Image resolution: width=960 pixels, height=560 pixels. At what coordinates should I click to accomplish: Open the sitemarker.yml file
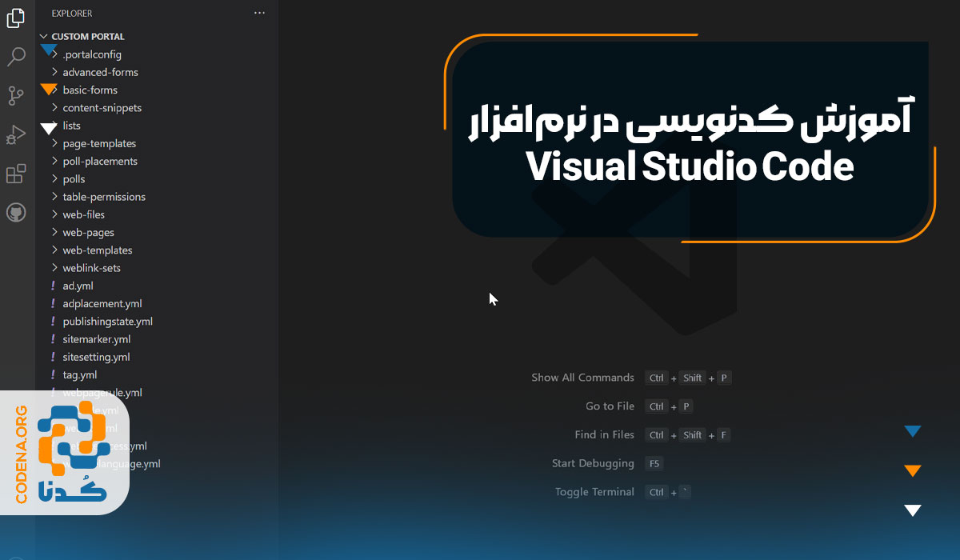(x=96, y=339)
